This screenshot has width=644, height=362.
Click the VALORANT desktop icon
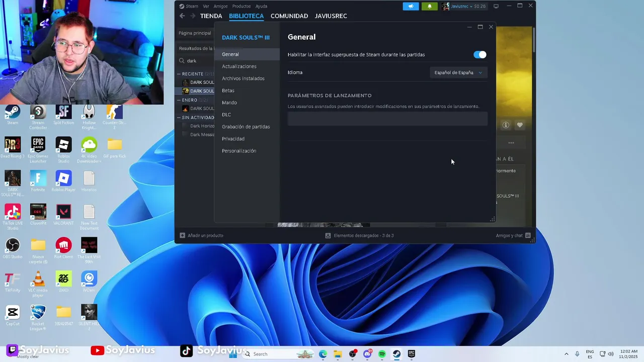(63, 215)
